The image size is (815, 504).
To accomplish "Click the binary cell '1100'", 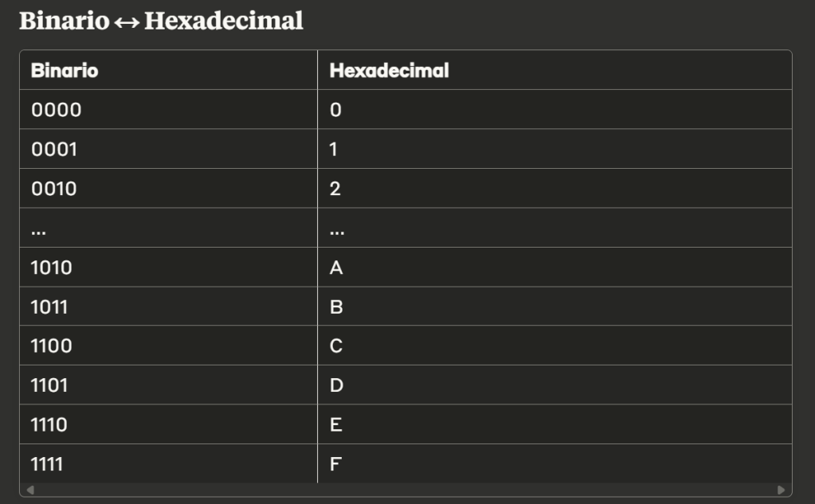I will point(52,346).
